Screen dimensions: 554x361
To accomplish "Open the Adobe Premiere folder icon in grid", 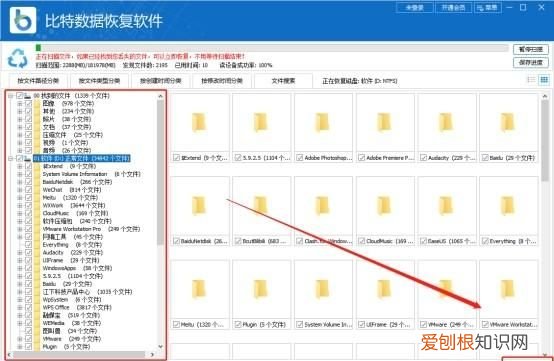I will point(384,122).
